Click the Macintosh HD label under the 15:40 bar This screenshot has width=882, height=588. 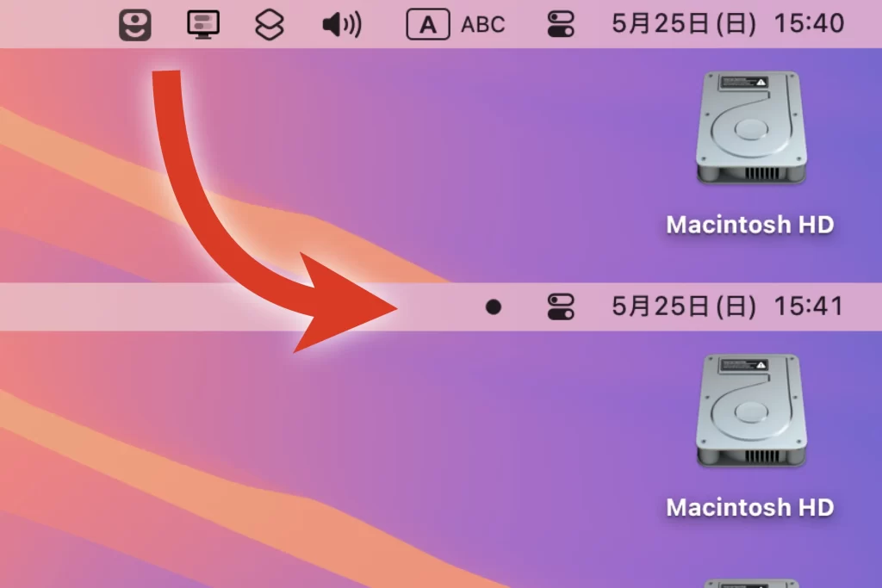[x=750, y=225]
